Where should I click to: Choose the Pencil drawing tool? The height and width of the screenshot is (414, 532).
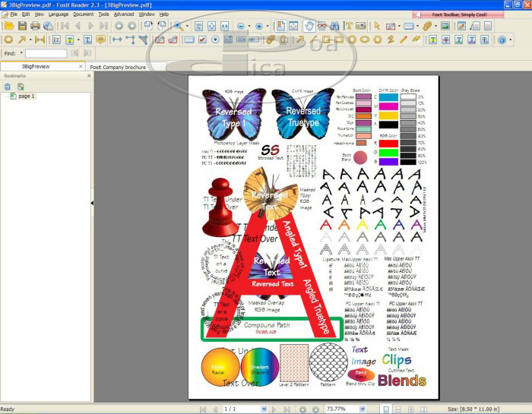[x=403, y=40]
